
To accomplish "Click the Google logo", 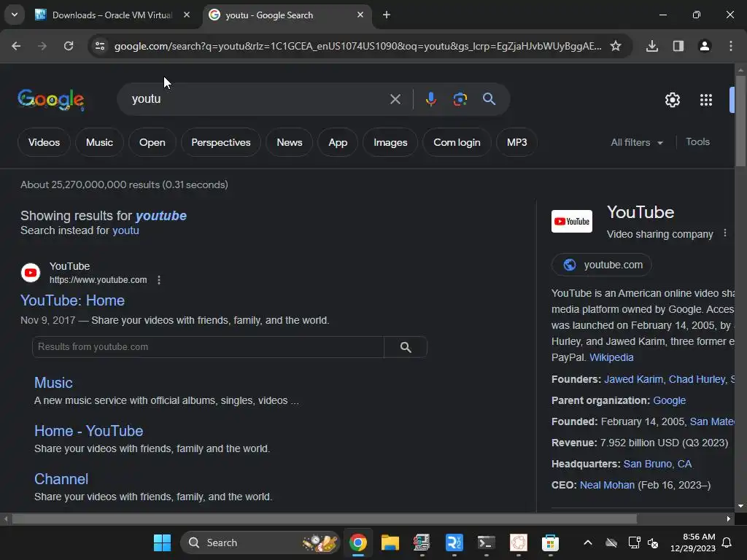I will pos(51,99).
